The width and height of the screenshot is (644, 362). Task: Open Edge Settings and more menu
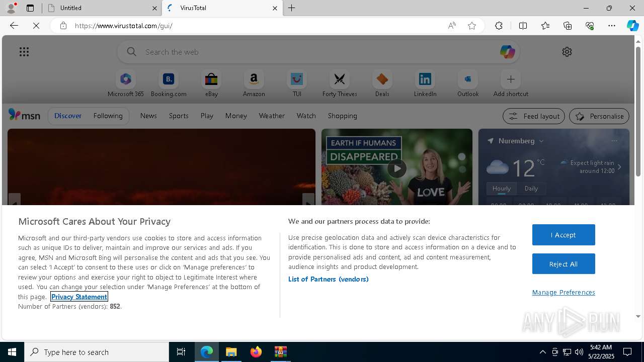(612, 26)
